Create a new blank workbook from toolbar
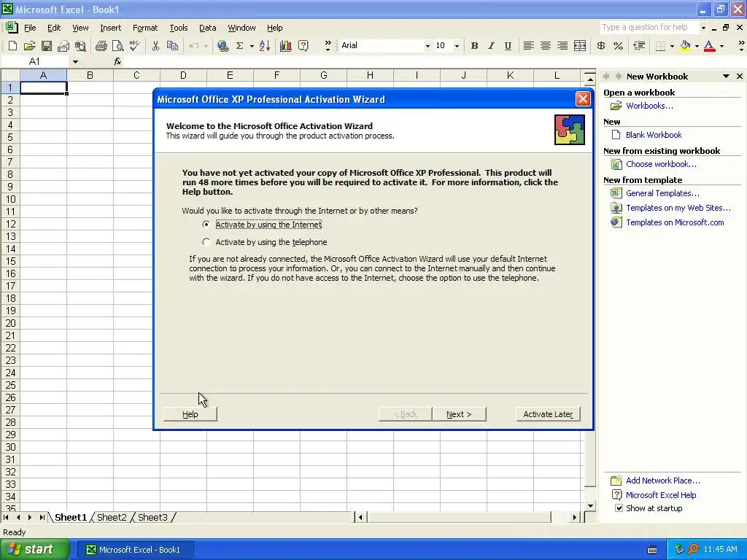Image resolution: width=747 pixels, height=560 pixels. point(13,46)
